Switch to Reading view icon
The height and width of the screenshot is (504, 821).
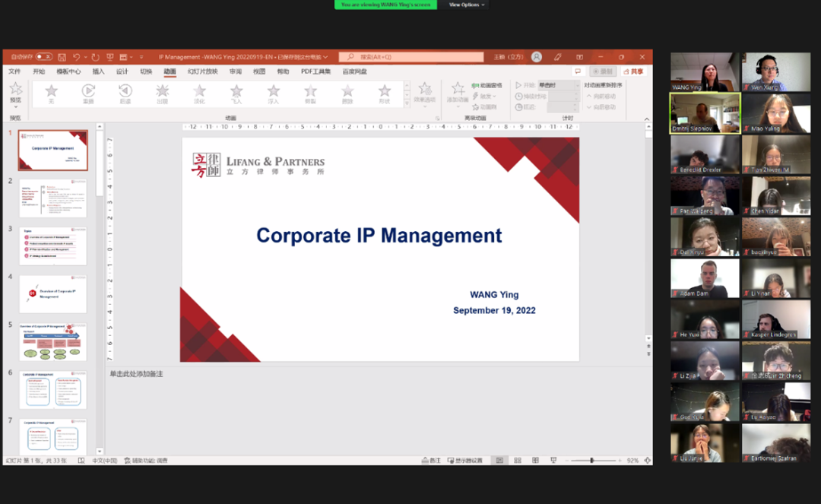click(x=534, y=461)
